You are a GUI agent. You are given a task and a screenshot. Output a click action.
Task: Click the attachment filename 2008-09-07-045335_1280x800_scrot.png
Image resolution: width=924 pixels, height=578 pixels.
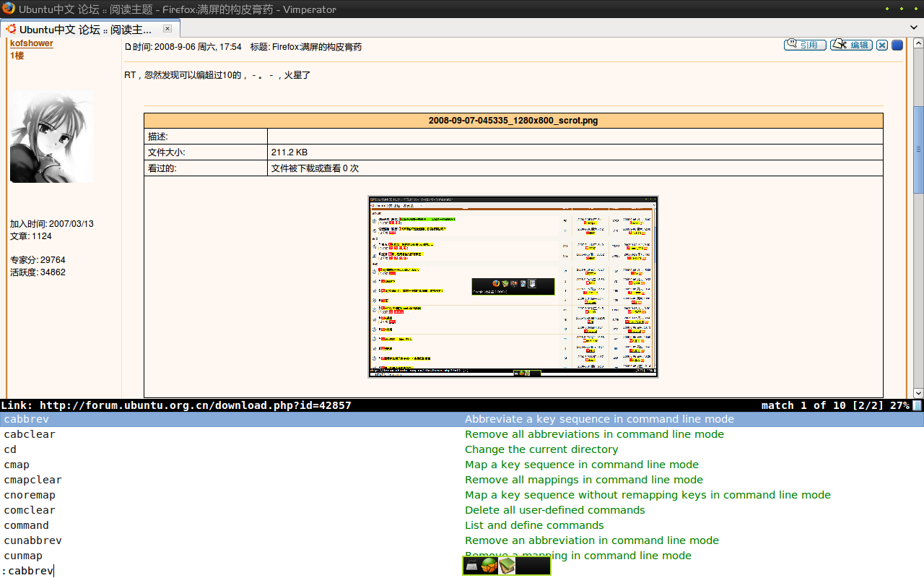point(513,121)
